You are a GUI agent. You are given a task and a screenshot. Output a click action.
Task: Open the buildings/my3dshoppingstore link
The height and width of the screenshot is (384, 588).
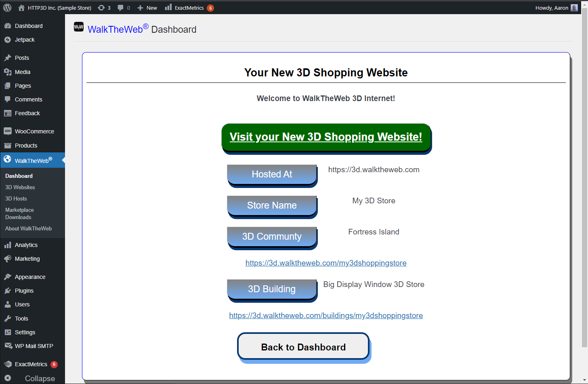(326, 316)
